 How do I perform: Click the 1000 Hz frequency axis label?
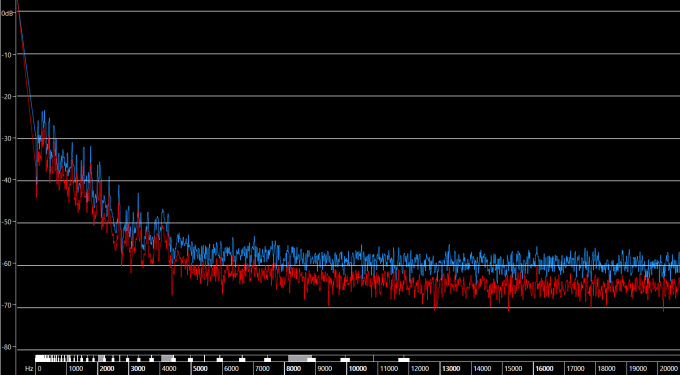pos(76,369)
